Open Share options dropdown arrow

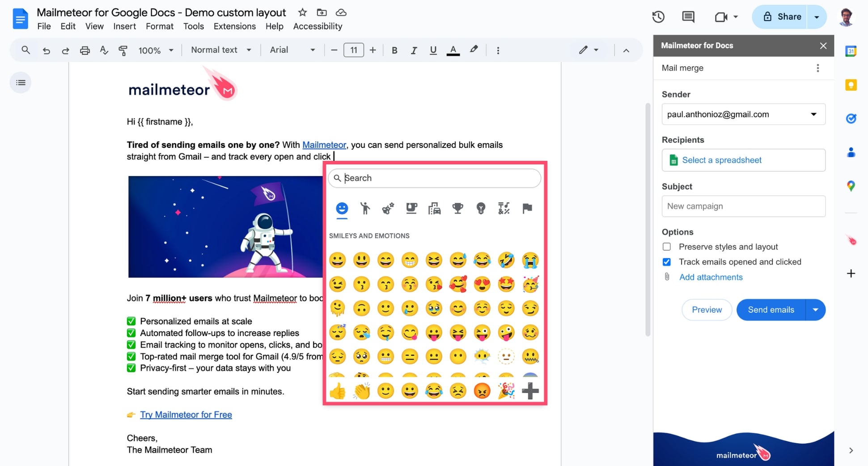pos(817,17)
